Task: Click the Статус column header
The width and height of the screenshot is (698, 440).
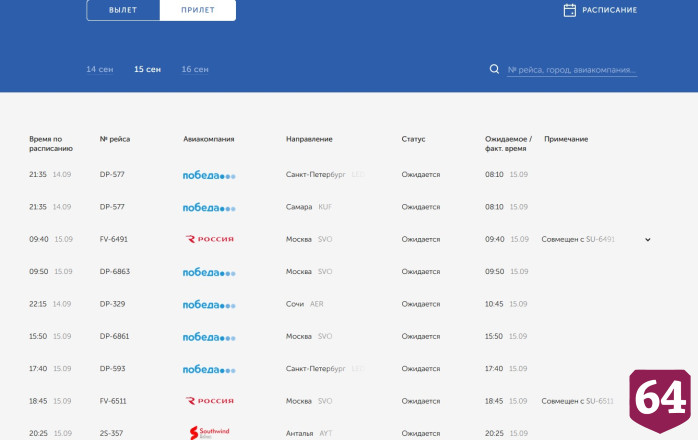Action: coord(413,139)
